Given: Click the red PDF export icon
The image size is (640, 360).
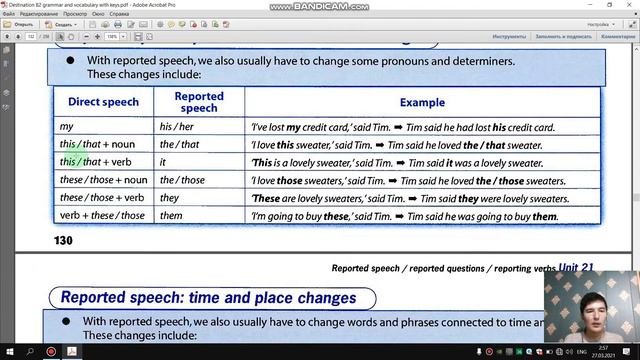Looking at the screenshot, I should click(193, 24).
